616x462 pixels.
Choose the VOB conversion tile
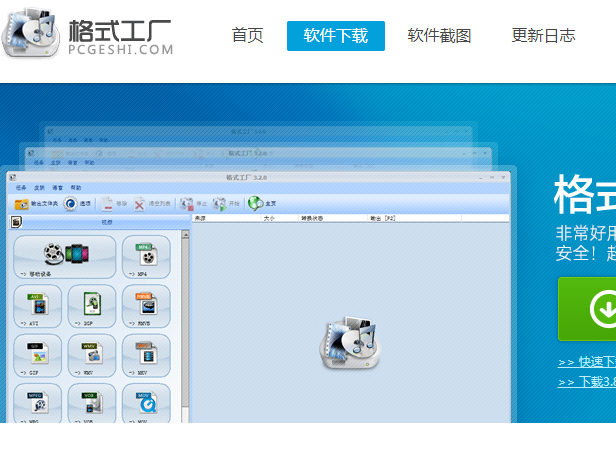pos(92,403)
